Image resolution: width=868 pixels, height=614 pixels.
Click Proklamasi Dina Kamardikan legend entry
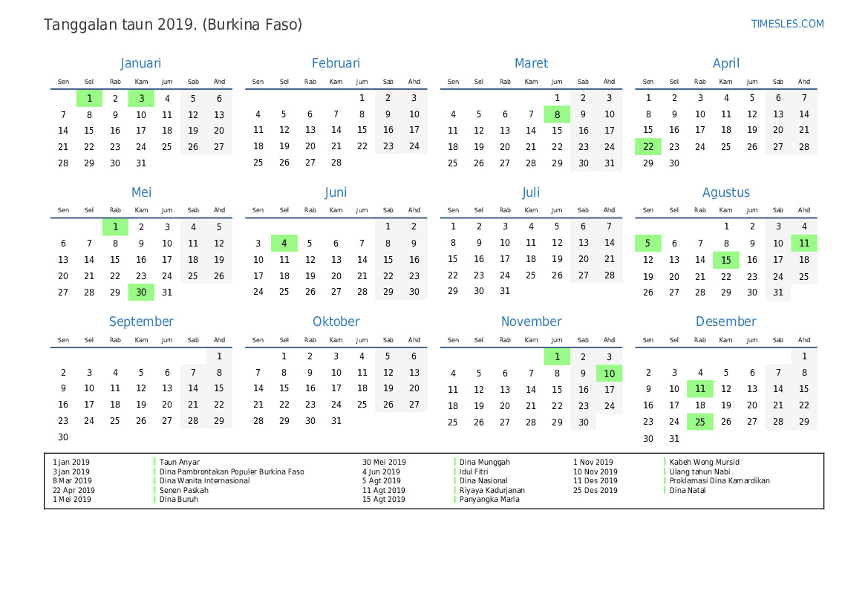pyautogui.click(x=719, y=481)
